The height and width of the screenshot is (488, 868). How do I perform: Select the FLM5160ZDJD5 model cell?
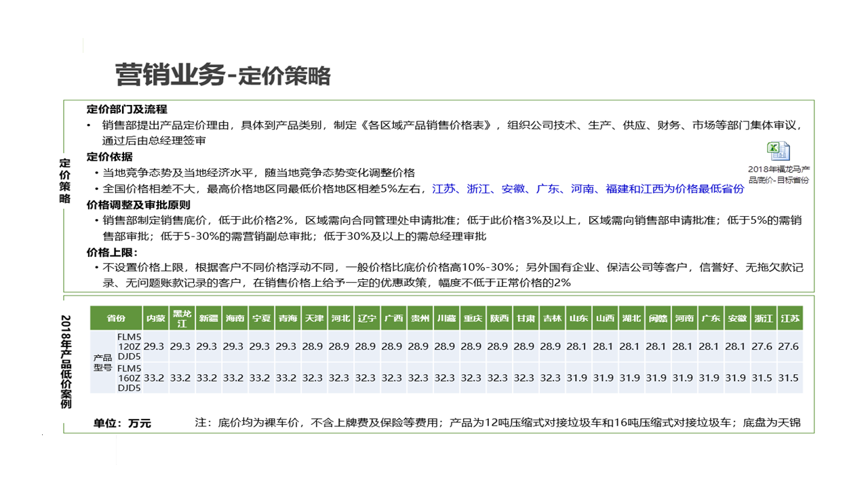[x=129, y=378]
